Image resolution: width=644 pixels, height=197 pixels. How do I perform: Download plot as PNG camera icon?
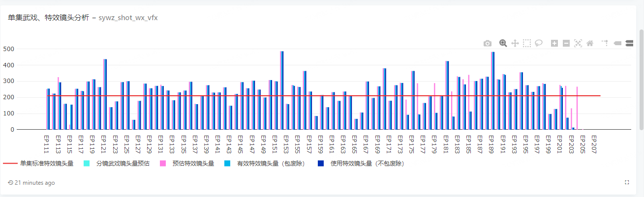click(487, 43)
